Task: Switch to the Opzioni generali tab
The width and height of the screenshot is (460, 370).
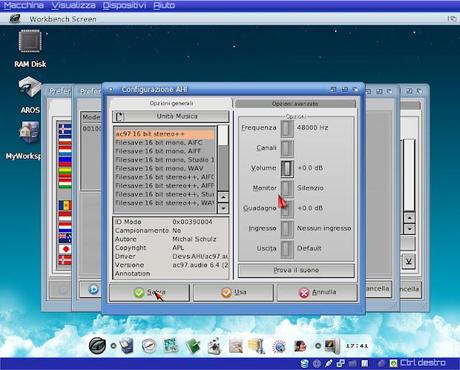Action: coord(171,103)
